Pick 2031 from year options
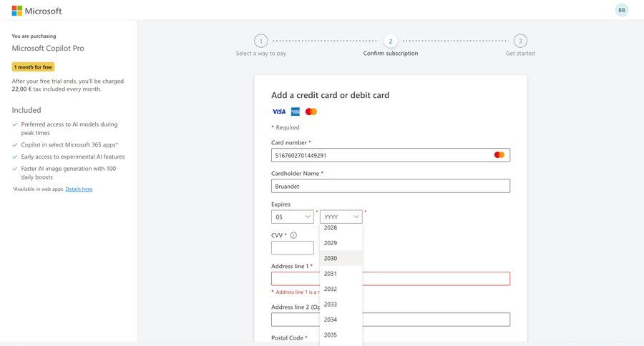This screenshot has width=644, height=346. point(341,274)
